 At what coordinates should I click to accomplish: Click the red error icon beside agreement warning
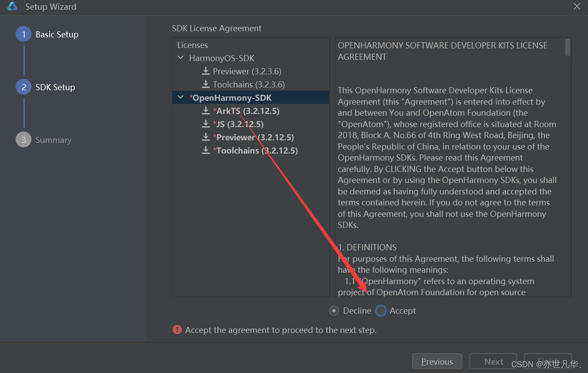coord(177,329)
